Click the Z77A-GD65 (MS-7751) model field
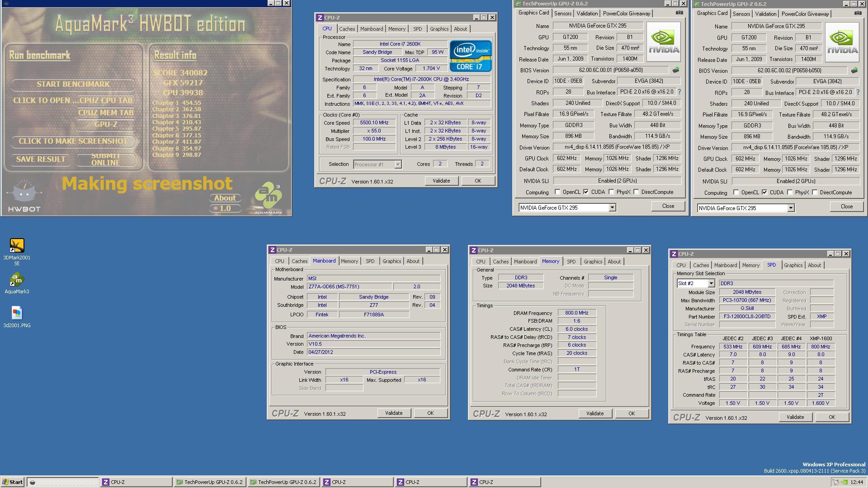868x488 pixels. click(x=349, y=286)
